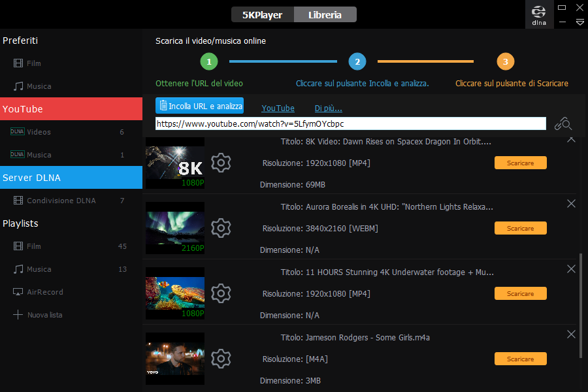Image resolution: width=588 pixels, height=392 pixels.
Task: Open the Di più link
Action: pyautogui.click(x=328, y=108)
